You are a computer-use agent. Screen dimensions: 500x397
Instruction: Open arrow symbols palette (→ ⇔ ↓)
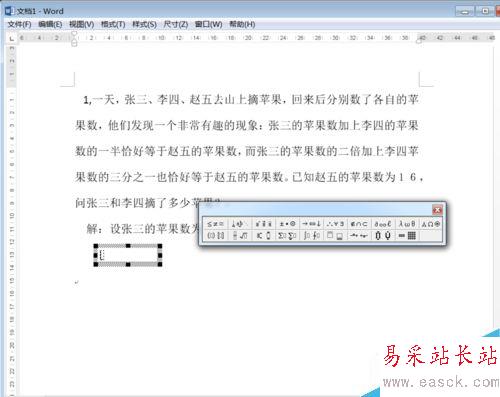pos(311,224)
